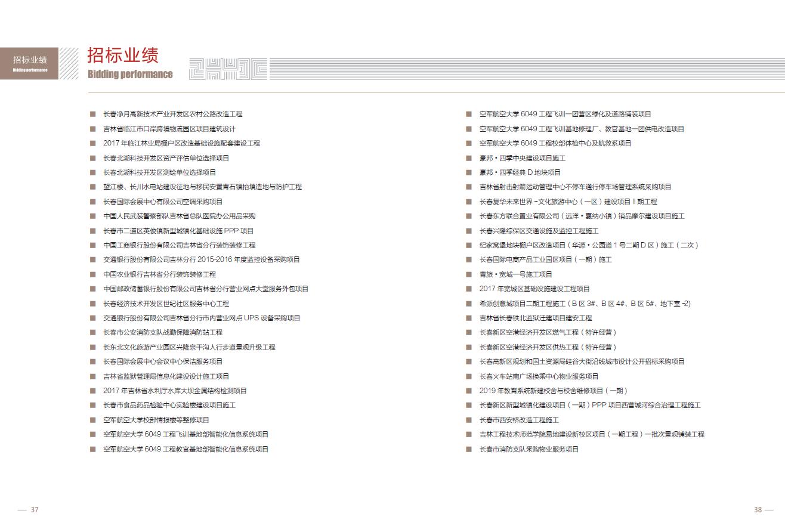Click the decorative maze pattern beside the heading

pyautogui.click(x=228, y=69)
